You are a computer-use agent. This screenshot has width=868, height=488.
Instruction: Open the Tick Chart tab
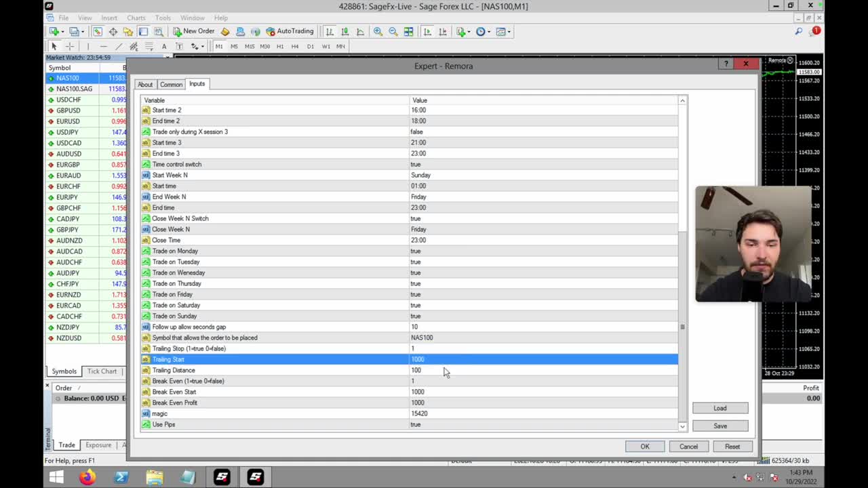102,371
